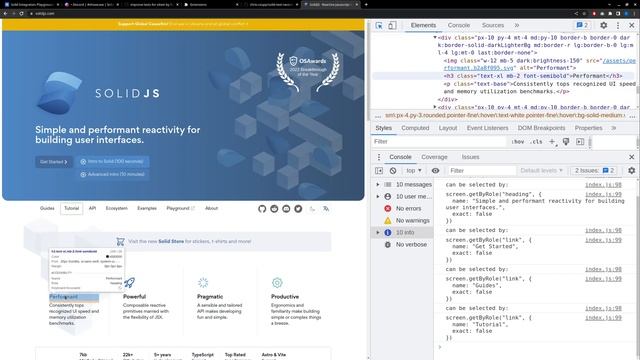Open the Sources tab
Viewport: 640px width, 360px height.
493,25
